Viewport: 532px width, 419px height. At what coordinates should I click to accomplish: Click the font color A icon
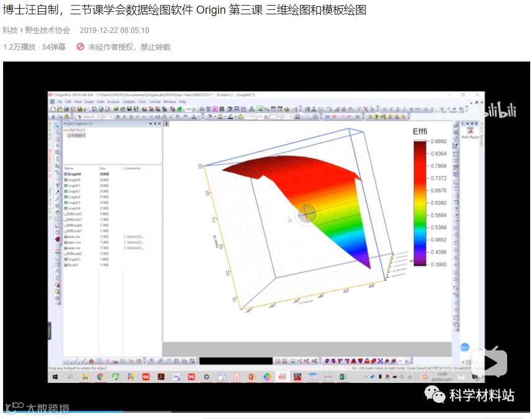point(194,117)
